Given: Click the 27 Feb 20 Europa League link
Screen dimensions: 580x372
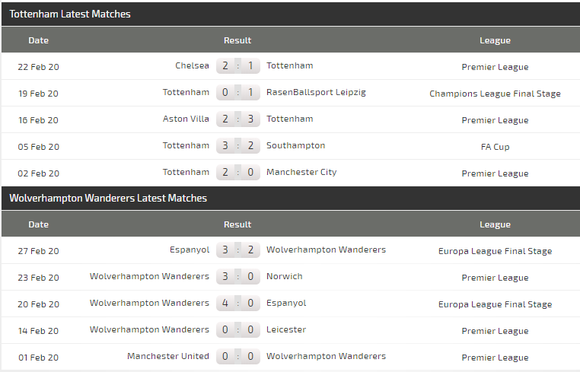Looking at the screenshot, I should coord(495,251).
